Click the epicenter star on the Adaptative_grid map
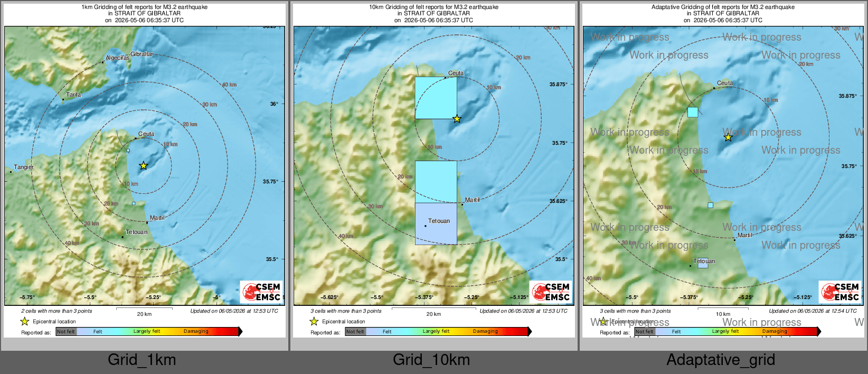This screenshot has width=868, height=374. (x=728, y=137)
